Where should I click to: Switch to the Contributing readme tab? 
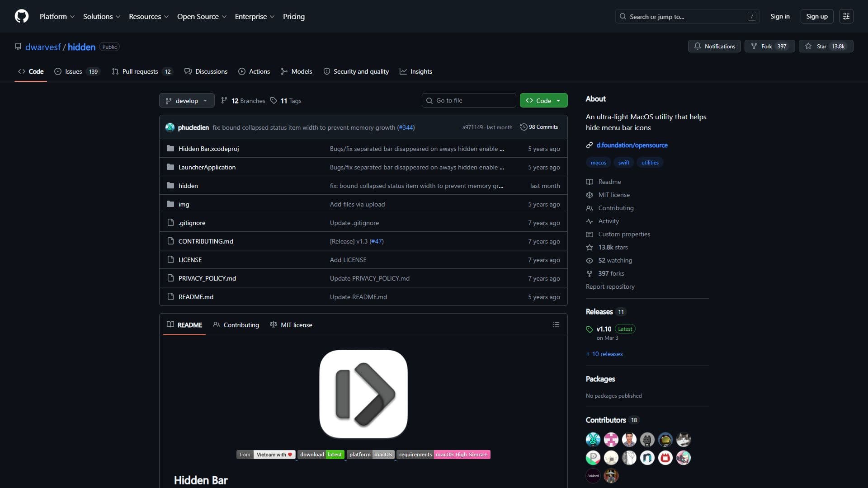(x=236, y=325)
